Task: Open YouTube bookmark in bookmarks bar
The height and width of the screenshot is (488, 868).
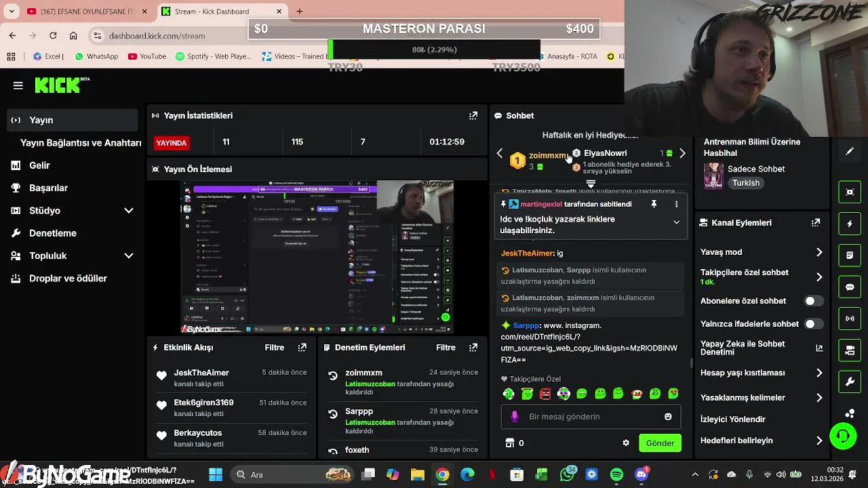Action: (146, 56)
